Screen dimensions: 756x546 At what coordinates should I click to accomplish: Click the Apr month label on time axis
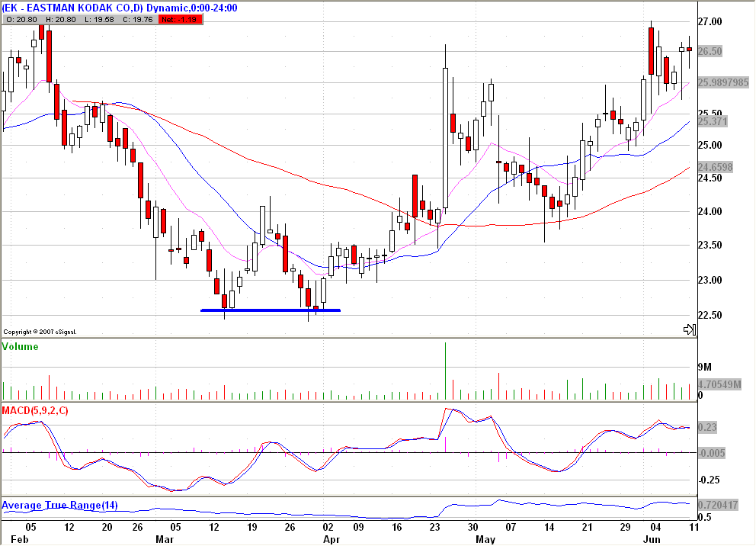pyautogui.click(x=332, y=539)
